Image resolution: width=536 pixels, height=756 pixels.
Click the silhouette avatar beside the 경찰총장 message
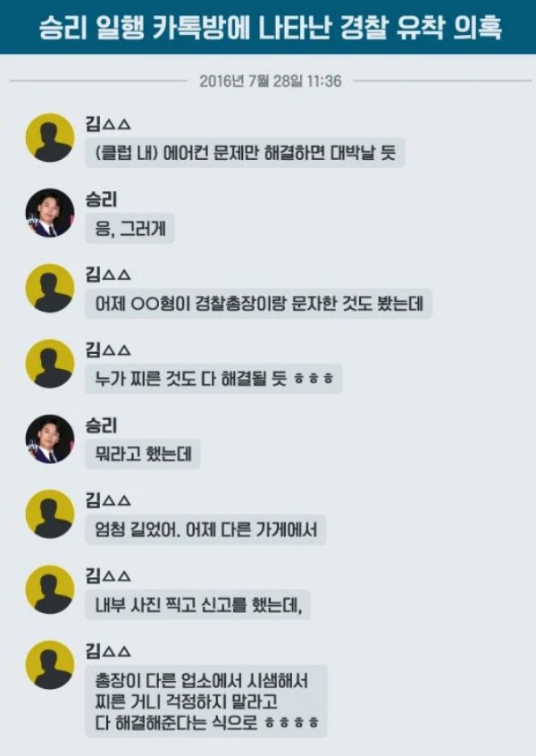[x=50, y=289]
